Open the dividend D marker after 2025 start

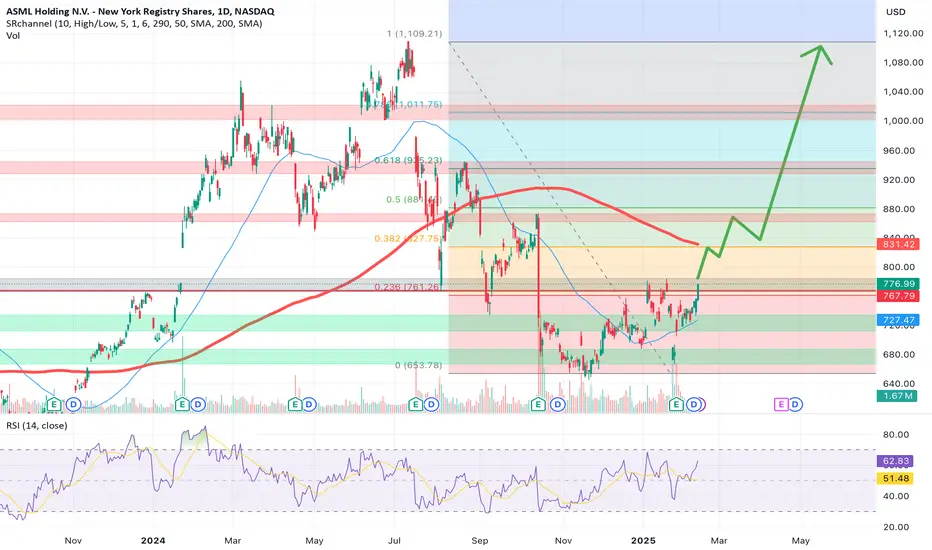pos(694,405)
